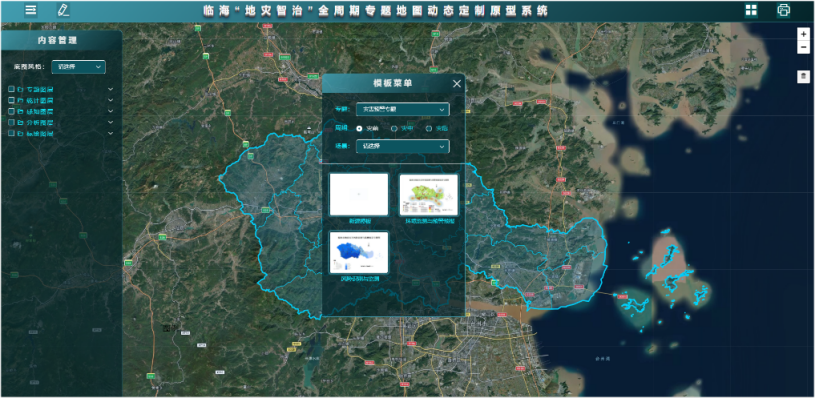Choose the blank white template thumbnail
Screen dimensions: 815x399
point(359,194)
